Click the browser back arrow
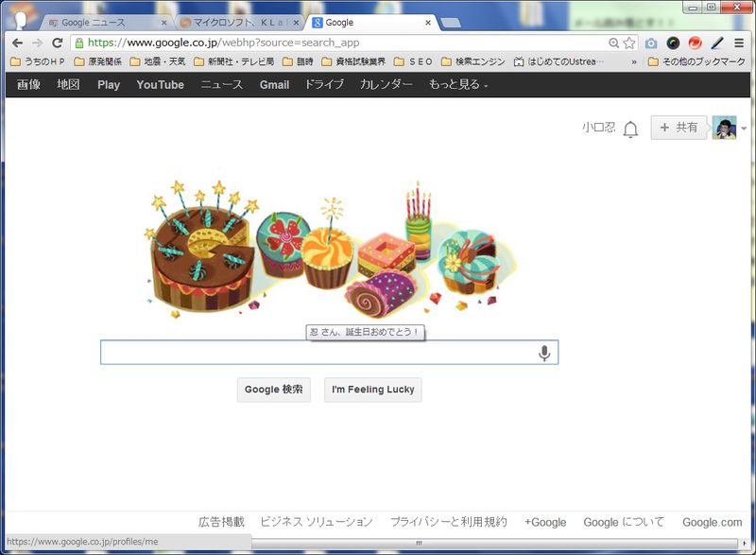 17,43
